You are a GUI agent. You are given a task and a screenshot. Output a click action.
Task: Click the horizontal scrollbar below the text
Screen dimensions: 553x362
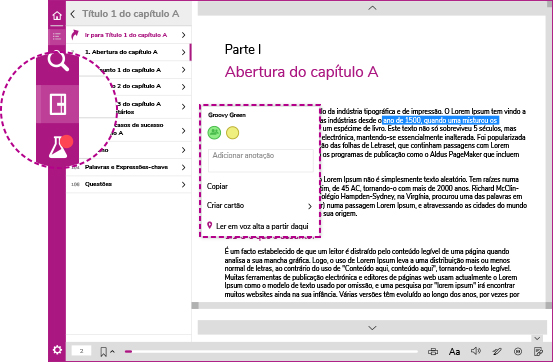(x=372, y=306)
